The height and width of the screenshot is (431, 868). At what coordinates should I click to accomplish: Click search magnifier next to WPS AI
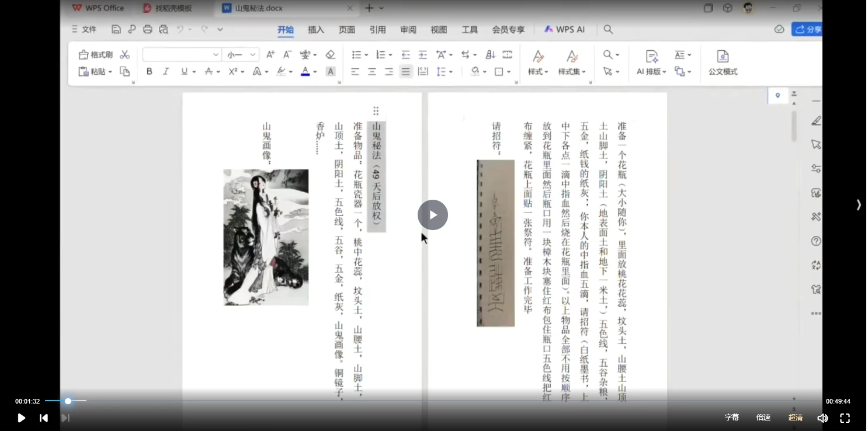pos(608,29)
